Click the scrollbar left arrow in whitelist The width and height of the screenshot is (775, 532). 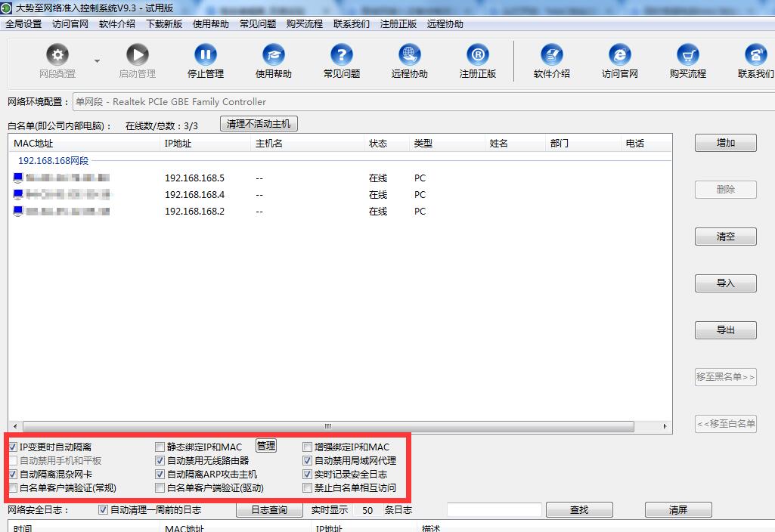15,426
